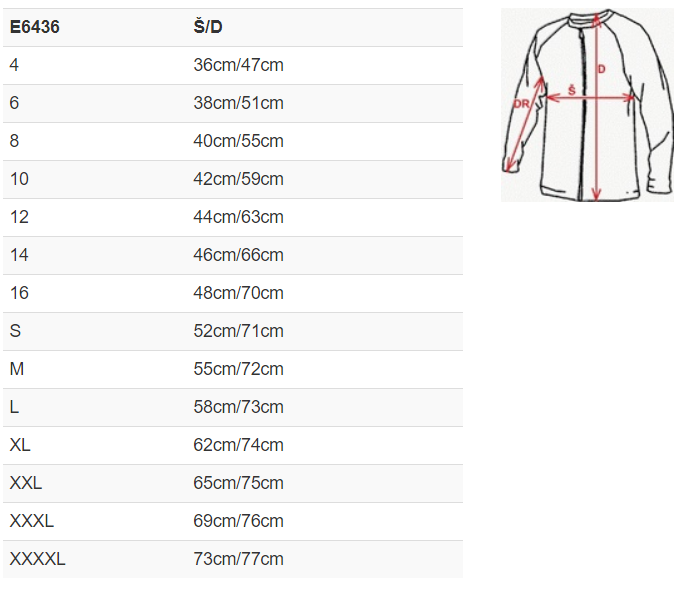The image size is (680, 593).
Task: Click the E6436 column header
Action: click(x=35, y=27)
